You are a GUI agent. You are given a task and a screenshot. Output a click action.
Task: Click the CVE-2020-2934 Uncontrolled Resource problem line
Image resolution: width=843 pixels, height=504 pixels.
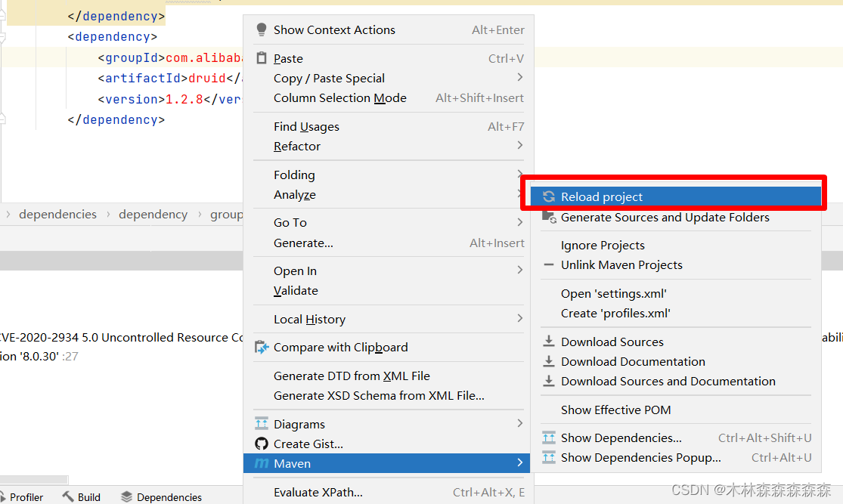click(x=122, y=338)
